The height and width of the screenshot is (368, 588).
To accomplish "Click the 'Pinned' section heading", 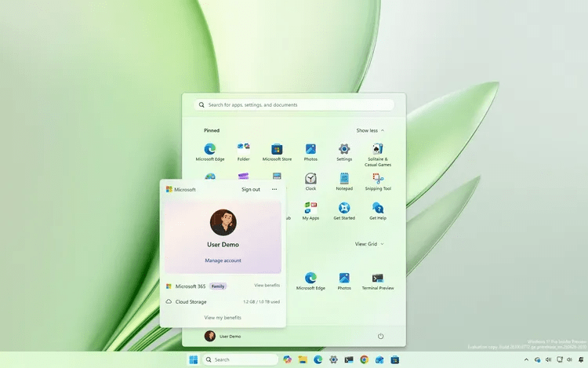I will pos(212,130).
